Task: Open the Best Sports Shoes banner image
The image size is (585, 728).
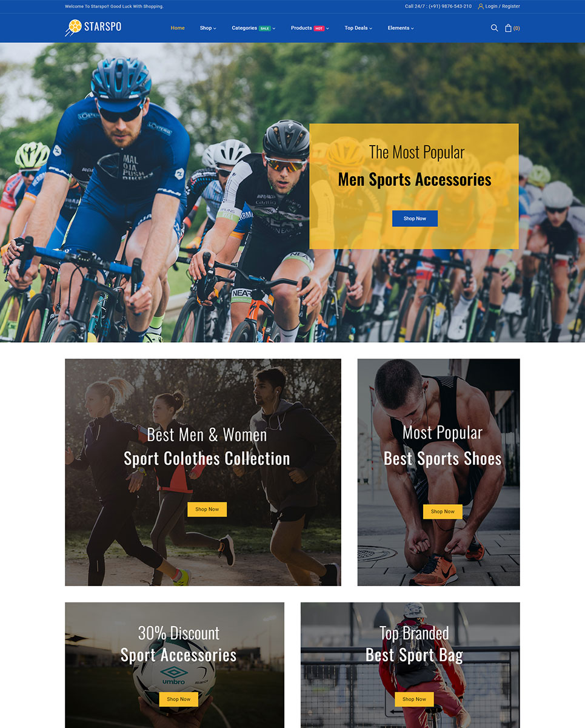Action: pos(438,472)
